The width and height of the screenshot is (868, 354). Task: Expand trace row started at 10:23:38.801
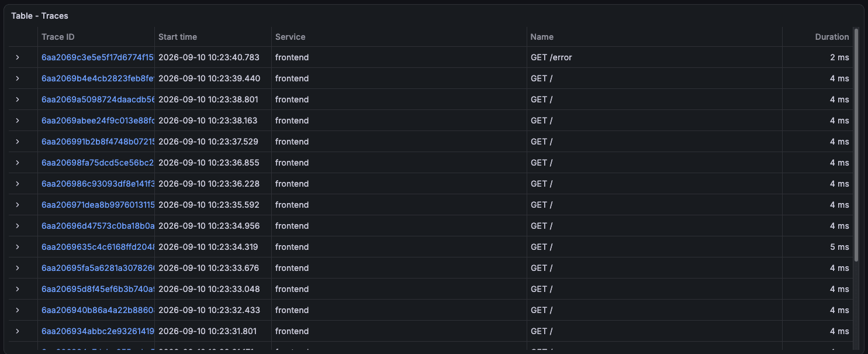coord(18,99)
